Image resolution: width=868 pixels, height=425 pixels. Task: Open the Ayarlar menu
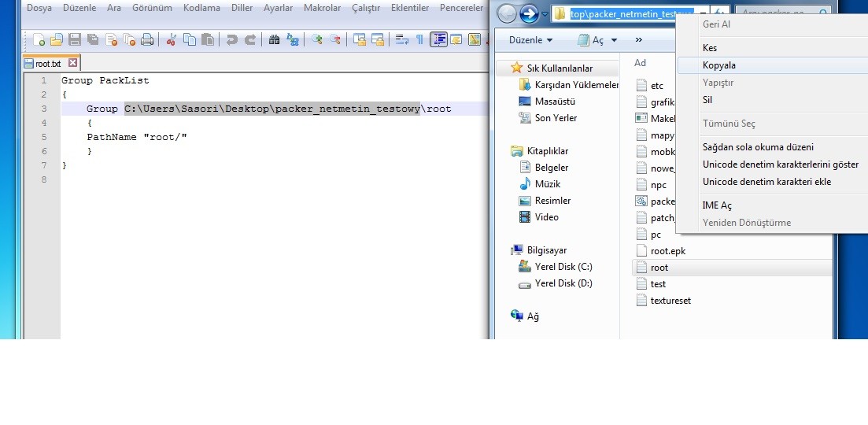[x=278, y=8]
